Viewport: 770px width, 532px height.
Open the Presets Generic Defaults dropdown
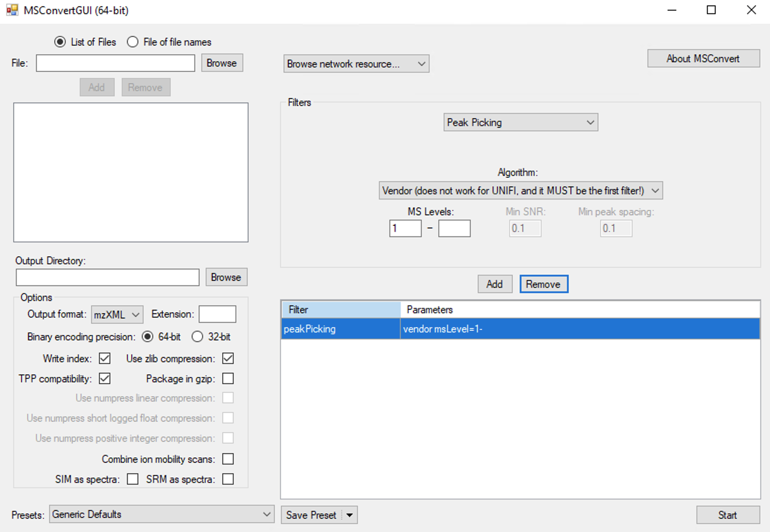coord(162,514)
